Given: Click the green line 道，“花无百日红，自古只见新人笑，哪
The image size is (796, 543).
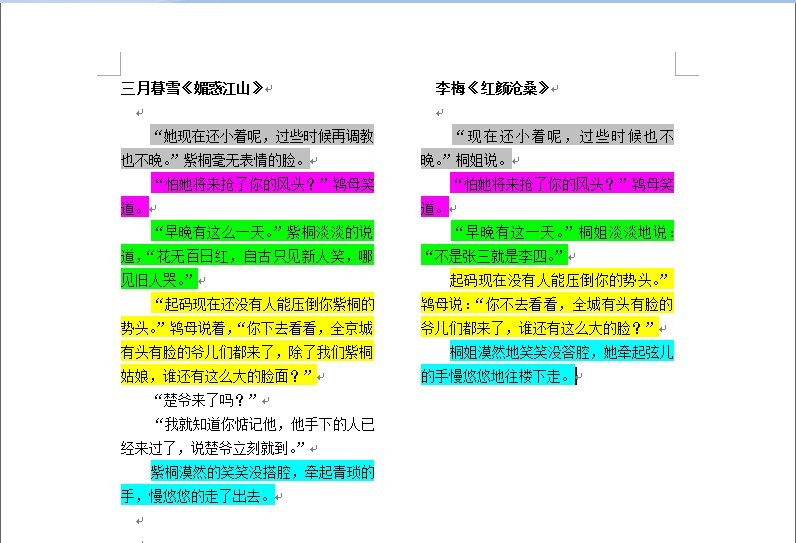Looking at the screenshot, I should point(247,256).
